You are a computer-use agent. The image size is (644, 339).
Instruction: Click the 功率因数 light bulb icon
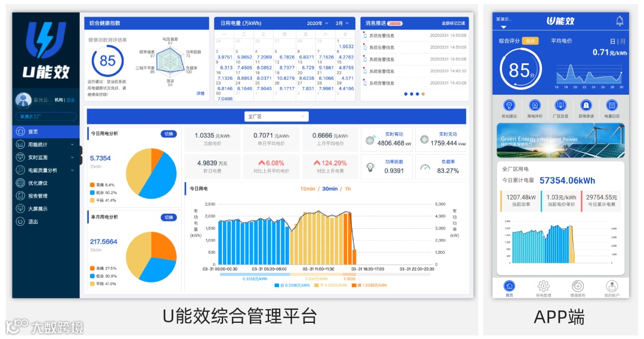(370, 167)
